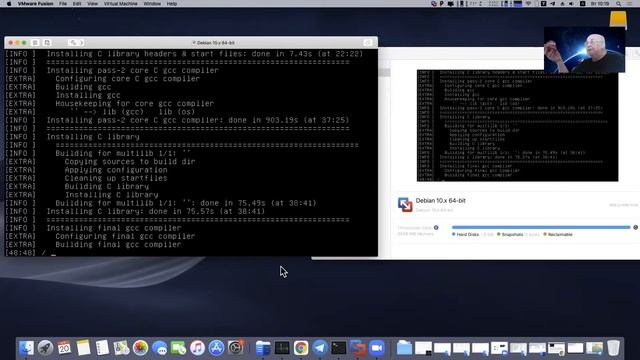Click the Debian VM thumbnail preview in library
The image size is (640, 360).
pos(517,126)
